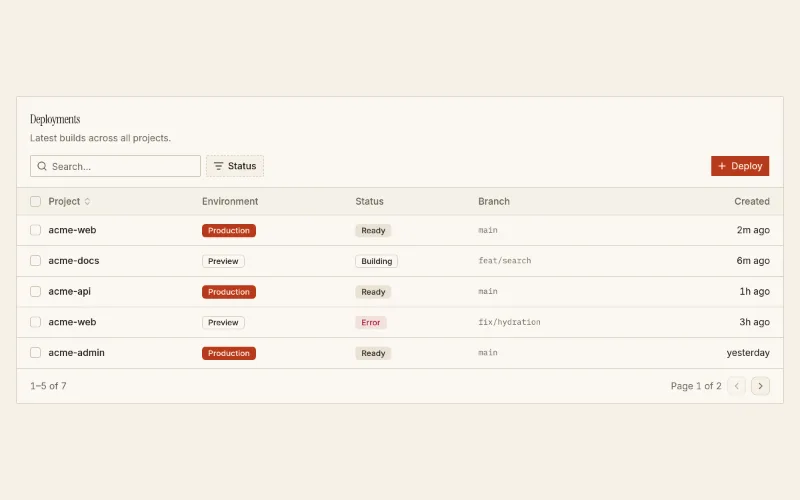The height and width of the screenshot is (500, 800).
Task: Open acme-web on fix/hydration branch
Action: 72,322
